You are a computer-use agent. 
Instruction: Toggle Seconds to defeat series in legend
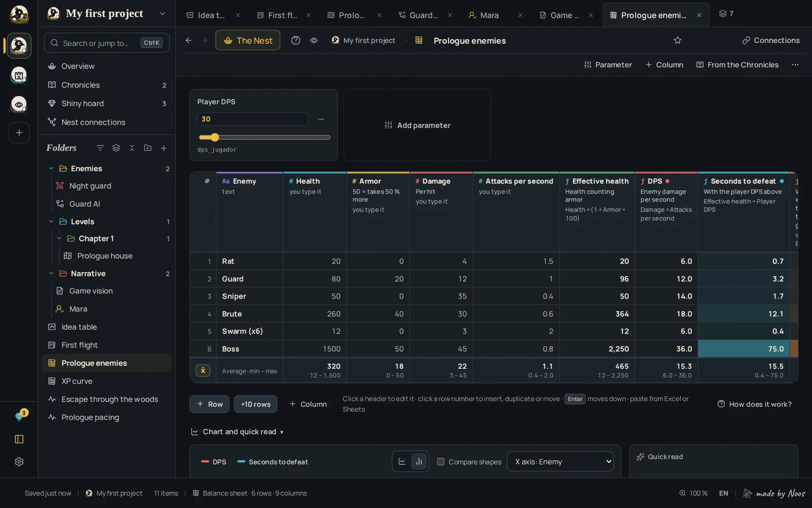(x=273, y=462)
